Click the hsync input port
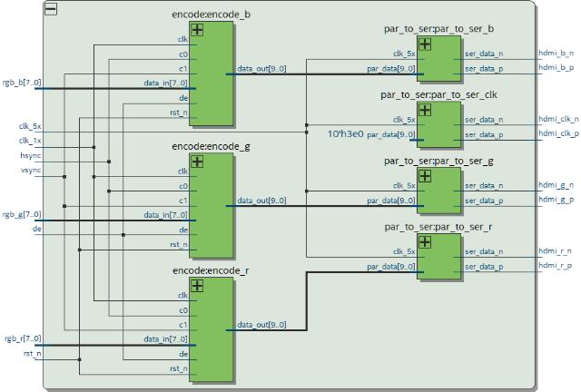This screenshot has width=581, height=392. coord(31,155)
